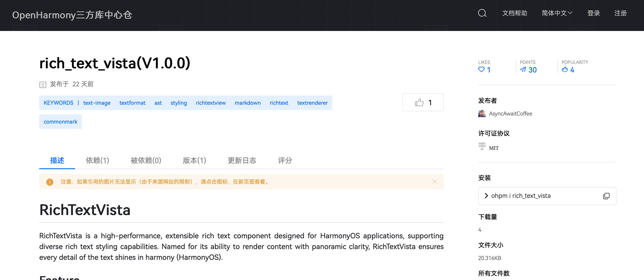Open publisher AsyncAwaitCoffee profile name
Image resolution: width=644 pixels, height=280 pixels.
pyautogui.click(x=511, y=114)
